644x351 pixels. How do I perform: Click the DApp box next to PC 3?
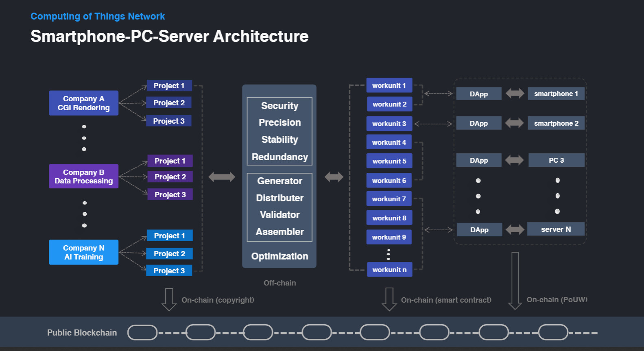(479, 160)
